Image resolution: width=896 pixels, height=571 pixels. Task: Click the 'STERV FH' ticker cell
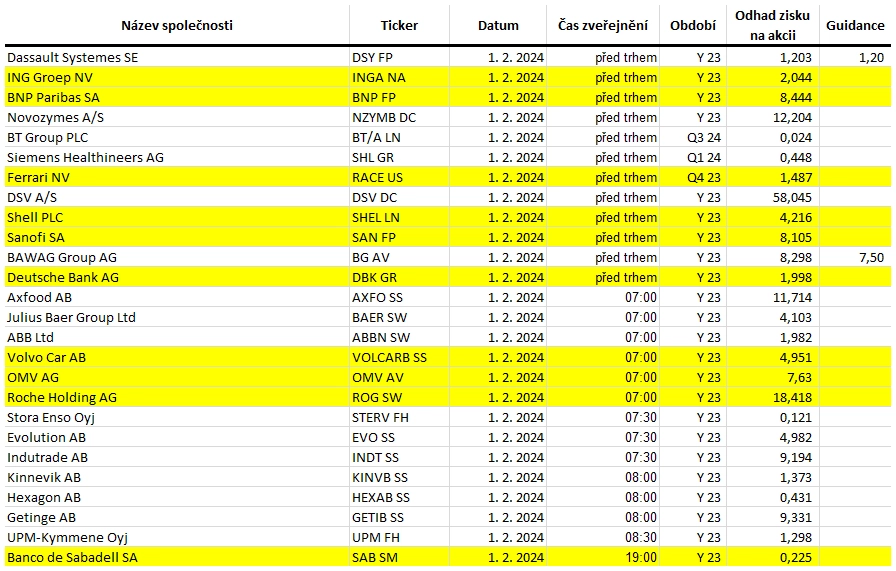point(399,417)
